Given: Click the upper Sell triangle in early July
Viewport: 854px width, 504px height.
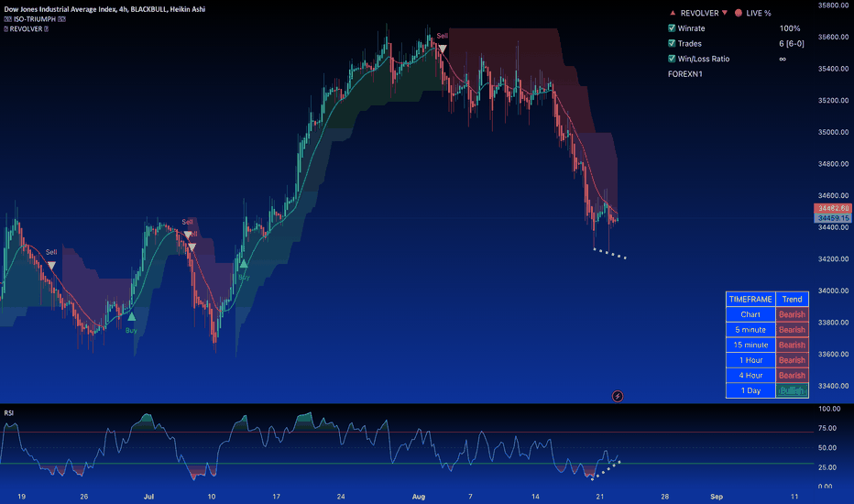Looking at the screenshot, I should point(187,235).
